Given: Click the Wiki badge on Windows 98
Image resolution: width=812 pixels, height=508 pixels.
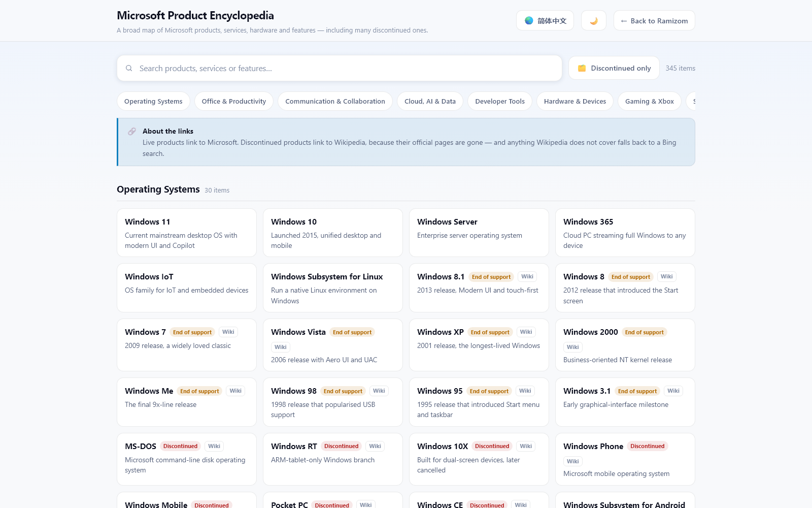Looking at the screenshot, I should point(379,391).
